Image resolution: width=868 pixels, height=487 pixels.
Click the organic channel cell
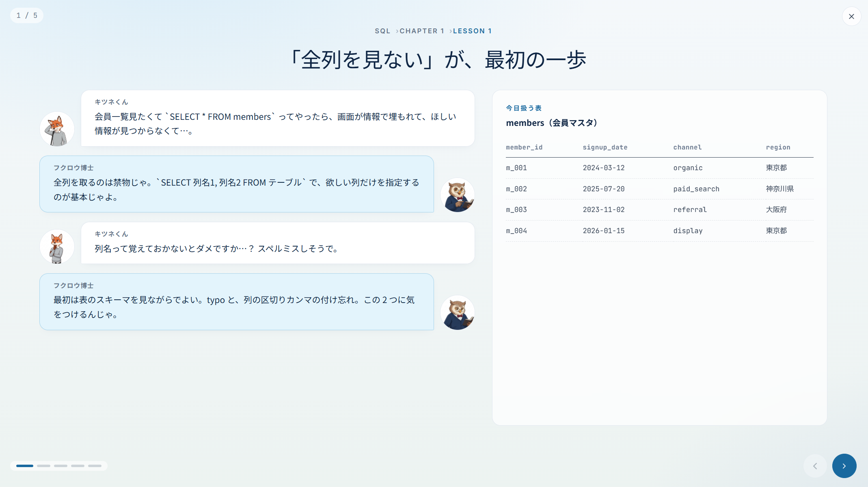(688, 168)
